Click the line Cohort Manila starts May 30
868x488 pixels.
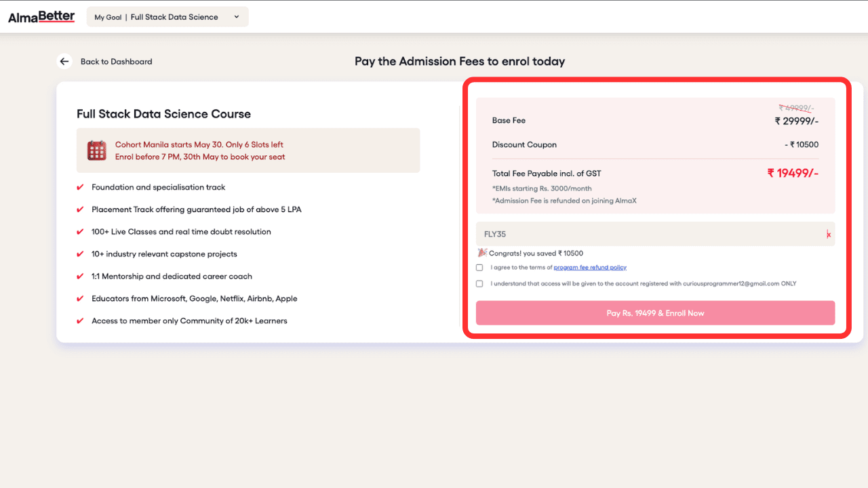click(199, 145)
